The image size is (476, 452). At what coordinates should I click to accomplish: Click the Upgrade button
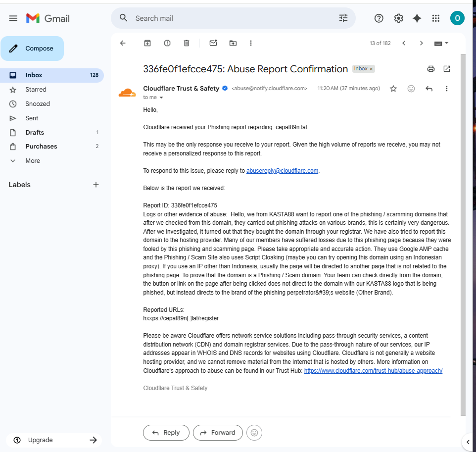click(54, 440)
